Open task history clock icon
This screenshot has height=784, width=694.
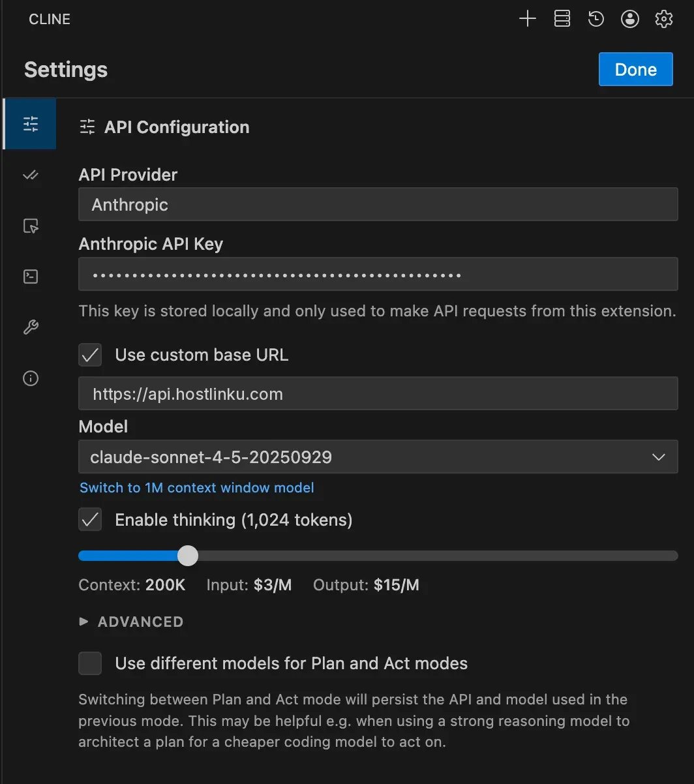[596, 20]
